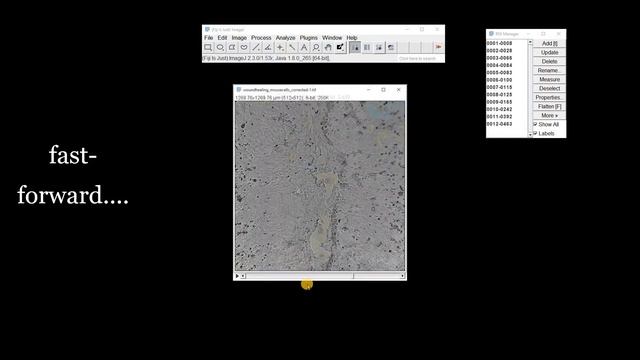Click ROI list scrollbar down arrow
640x360 pixels.
[530, 134]
